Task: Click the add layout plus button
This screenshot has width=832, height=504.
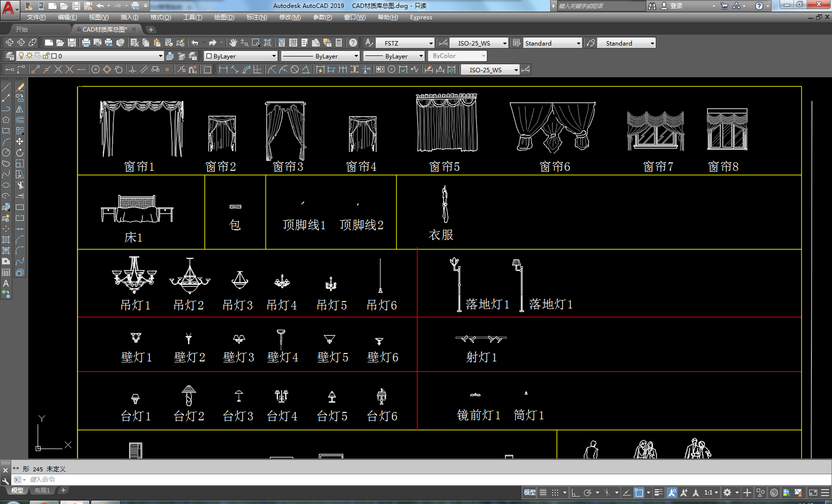Action: [63, 491]
